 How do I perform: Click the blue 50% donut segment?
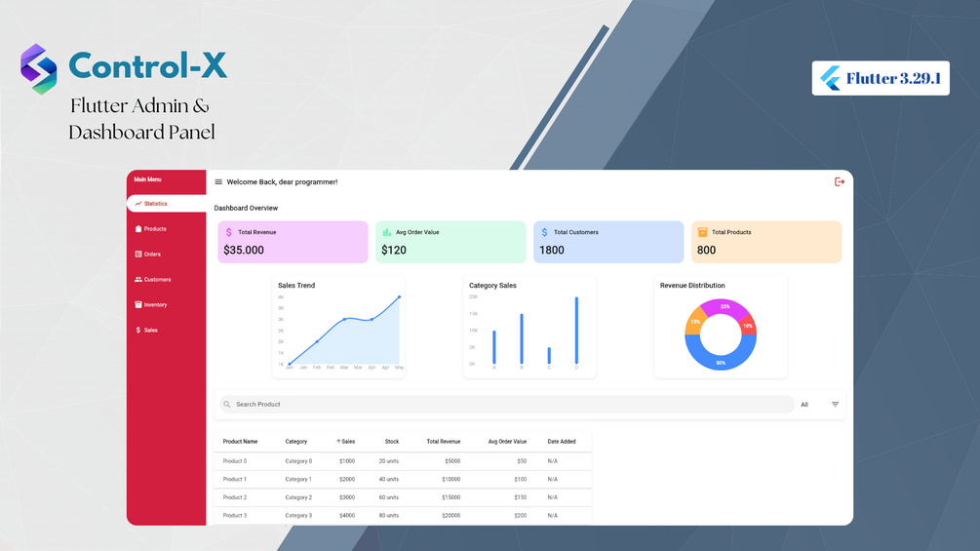(x=721, y=361)
